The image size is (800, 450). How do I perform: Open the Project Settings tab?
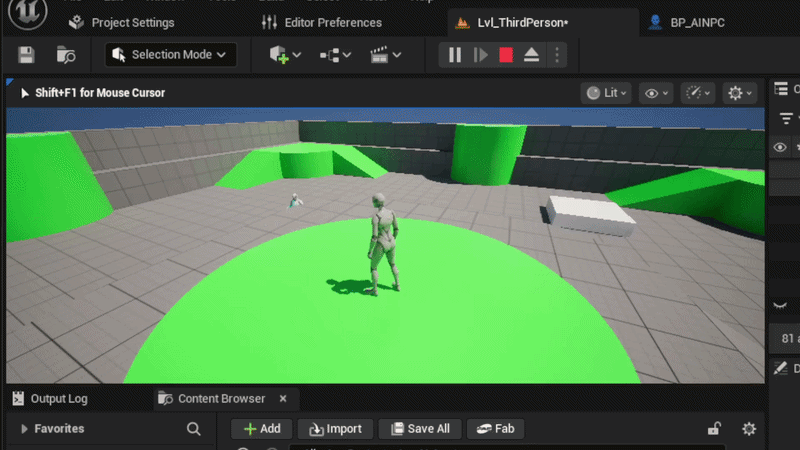click(x=121, y=22)
